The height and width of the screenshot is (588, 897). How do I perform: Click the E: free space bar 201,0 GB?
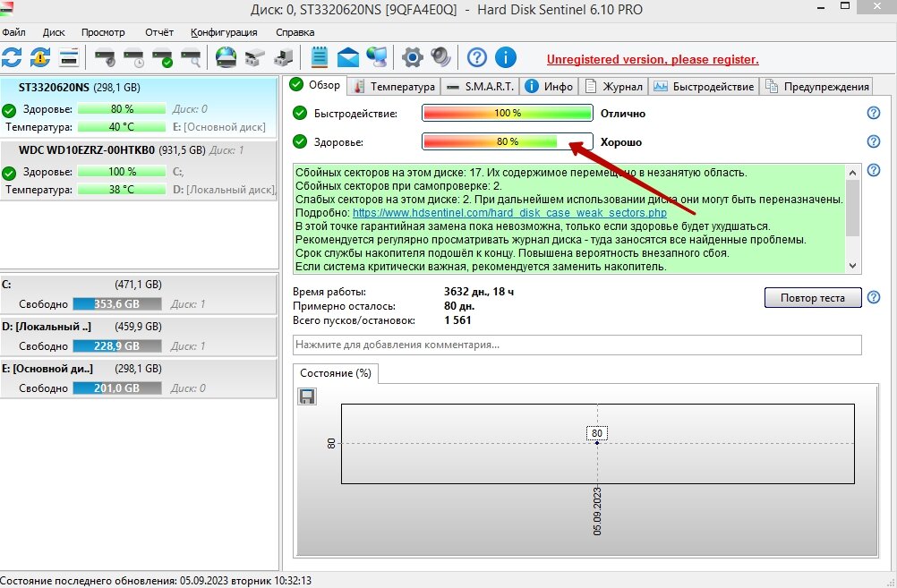pyautogui.click(x=117, y=388)
